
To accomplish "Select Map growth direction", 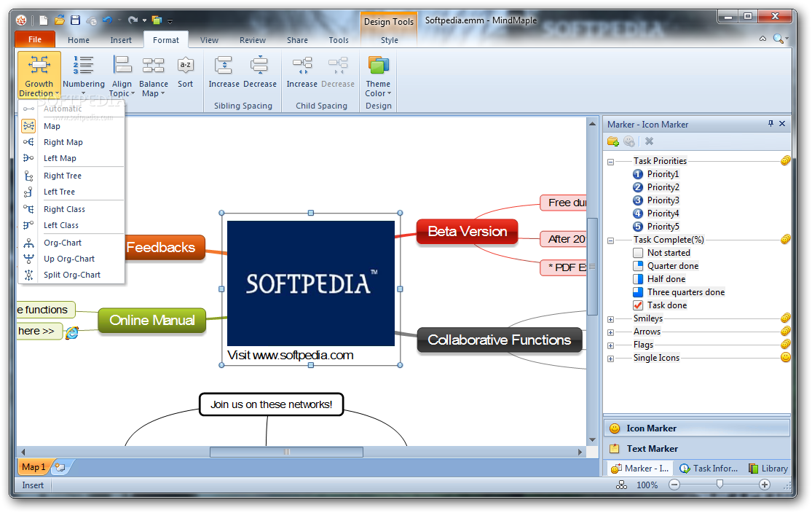I will (71, 126).
